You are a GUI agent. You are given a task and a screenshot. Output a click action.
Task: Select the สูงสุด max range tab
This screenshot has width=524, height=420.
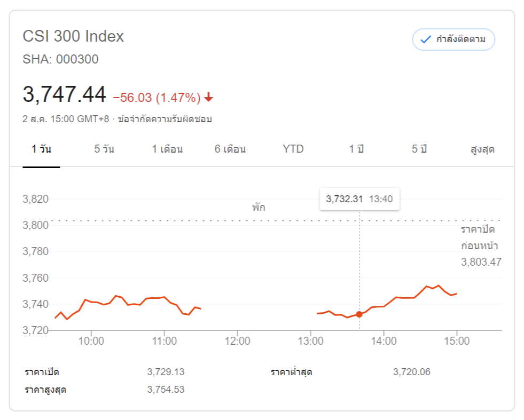482,149
